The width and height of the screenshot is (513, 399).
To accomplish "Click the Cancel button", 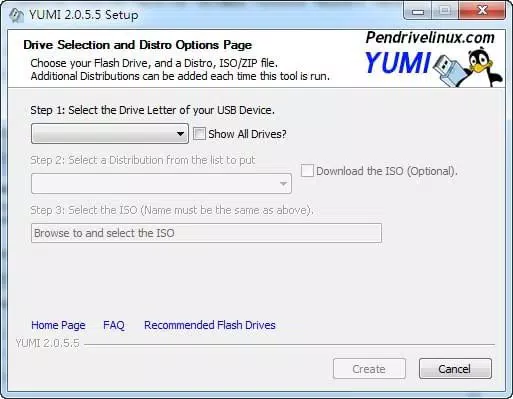I will click(x=455, y=369).
